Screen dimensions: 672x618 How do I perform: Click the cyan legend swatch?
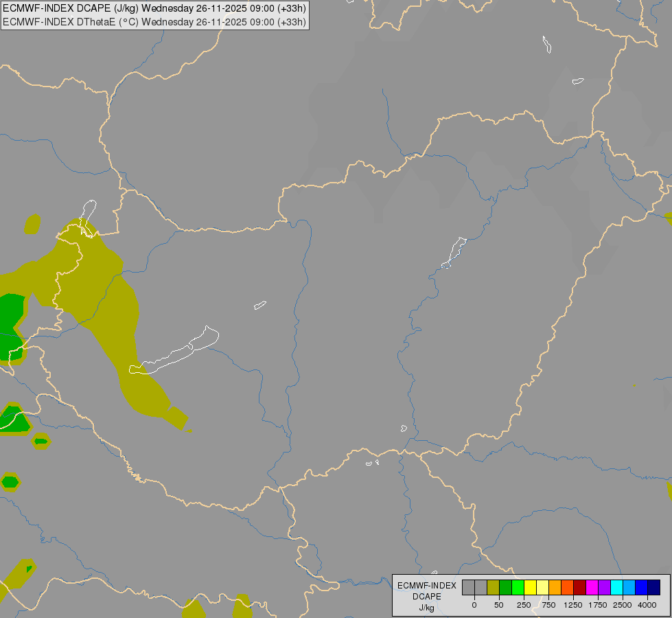pos(617,588)
